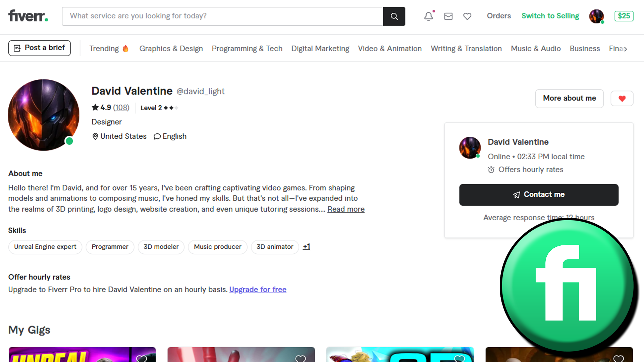
Task: Open Music & Audio category
Action: 536,49
